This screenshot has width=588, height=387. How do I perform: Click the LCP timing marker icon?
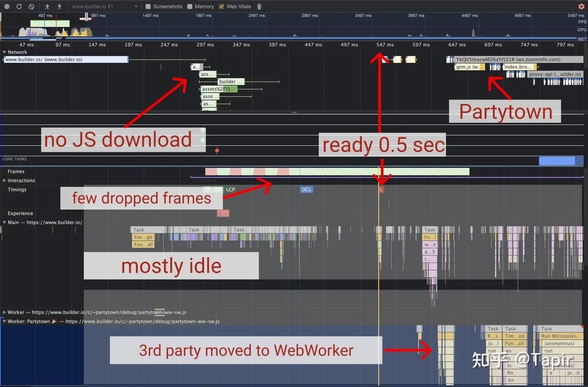(230, 189)
